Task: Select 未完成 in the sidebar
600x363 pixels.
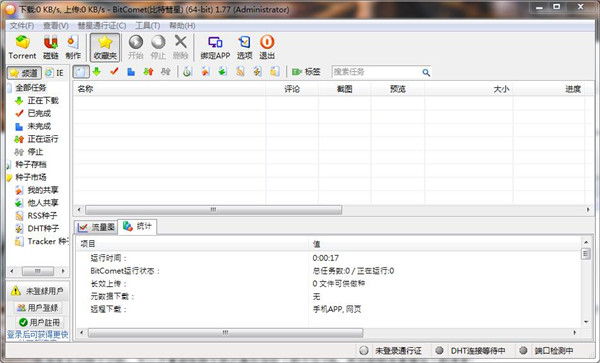Action: point(39,126)
